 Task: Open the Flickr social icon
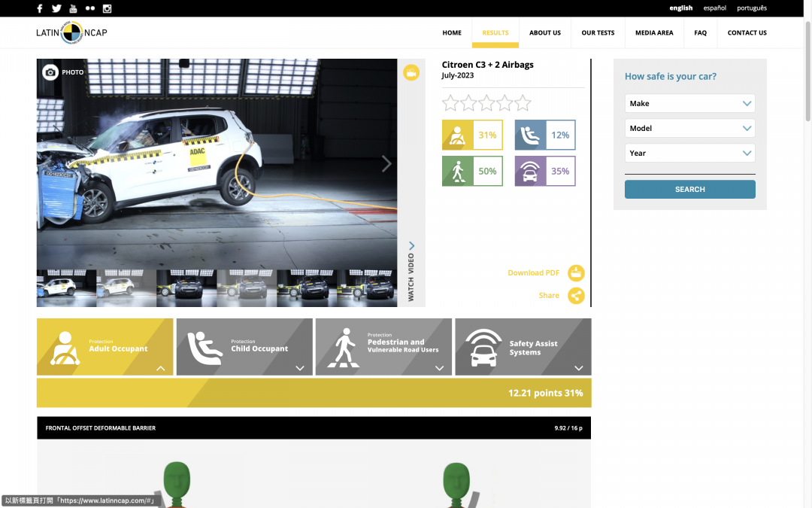coord(90,8)
